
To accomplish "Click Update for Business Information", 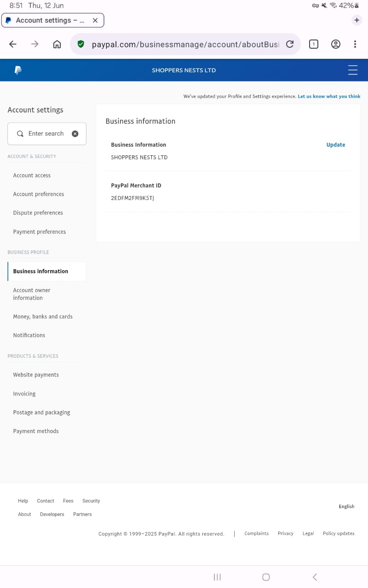I will (335, 145).
